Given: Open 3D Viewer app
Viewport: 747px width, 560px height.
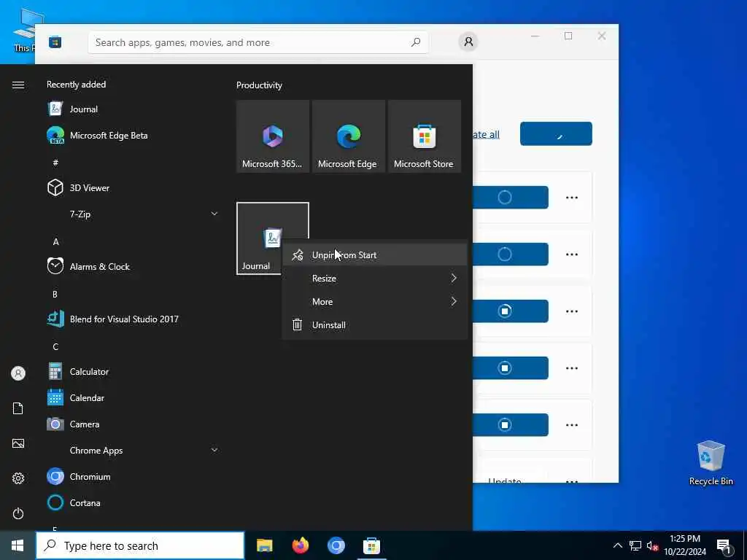Looking at the screenshot, I should coord(133,187).
